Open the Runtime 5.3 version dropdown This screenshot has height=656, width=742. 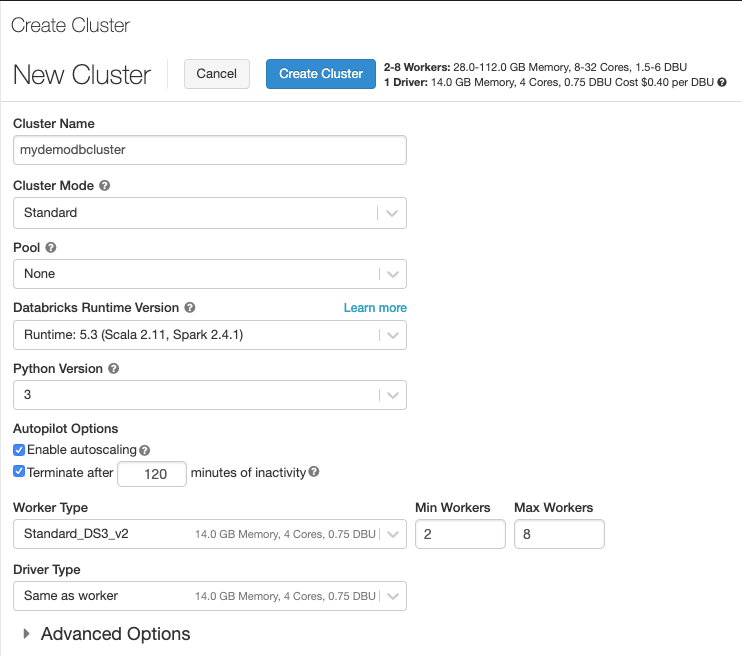[210, 335]
